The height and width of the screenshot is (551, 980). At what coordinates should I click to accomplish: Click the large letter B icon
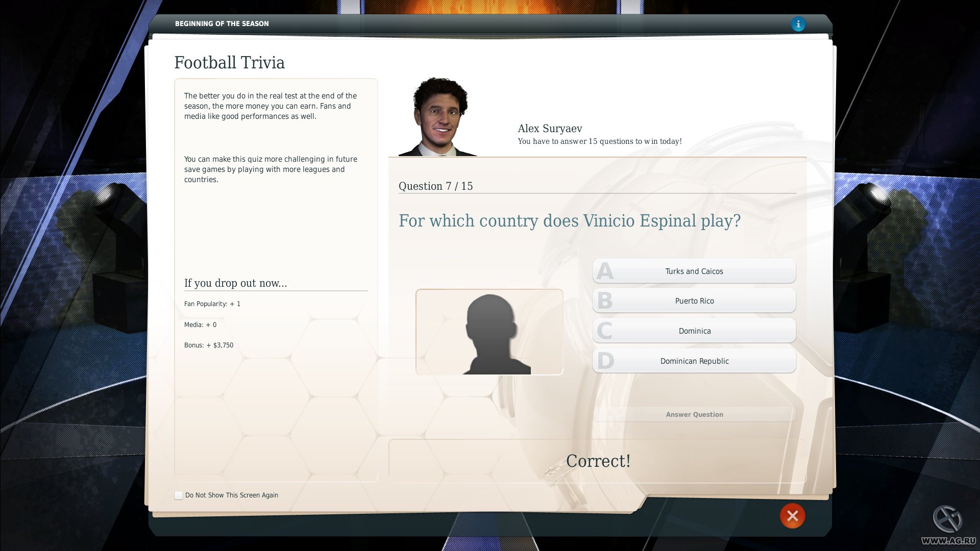click(x=605, y=301)
